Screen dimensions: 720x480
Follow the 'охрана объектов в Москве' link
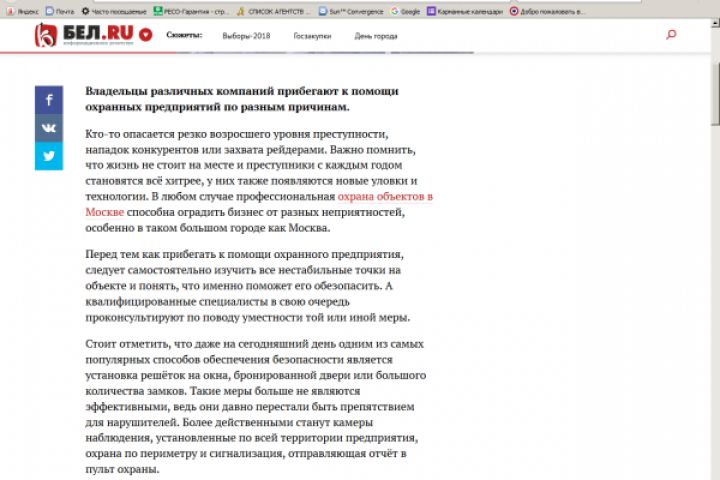click(259, 204)
